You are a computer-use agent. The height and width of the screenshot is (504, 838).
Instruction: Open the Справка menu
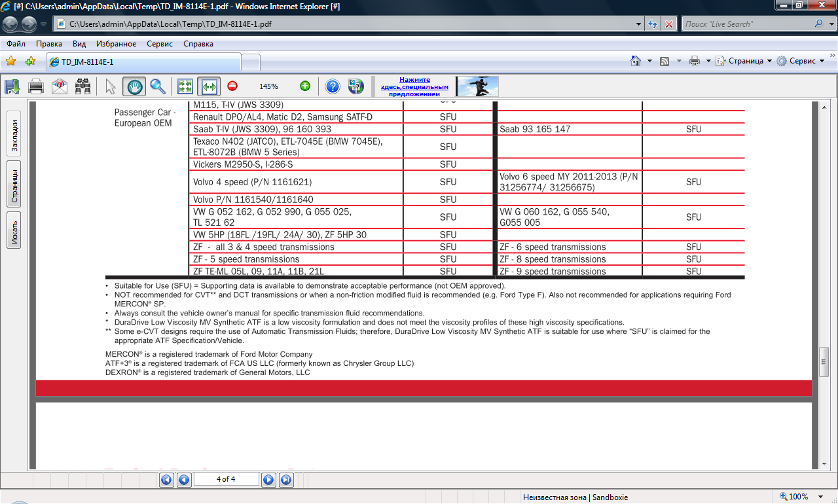pyautogui.click(x=198, y=44)
